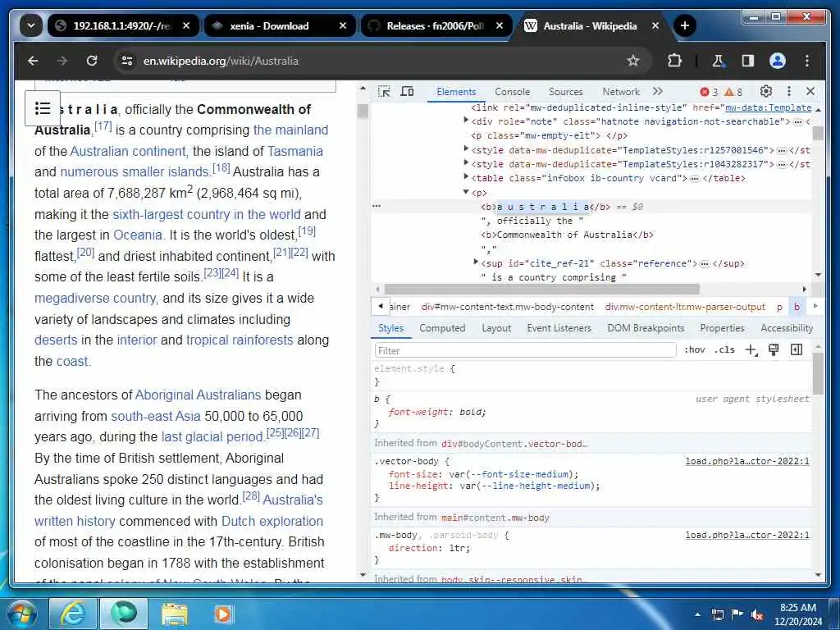Open DevTools customize menu dots
The height and width of the screenshot is (630, 840).
click(788, 92)
